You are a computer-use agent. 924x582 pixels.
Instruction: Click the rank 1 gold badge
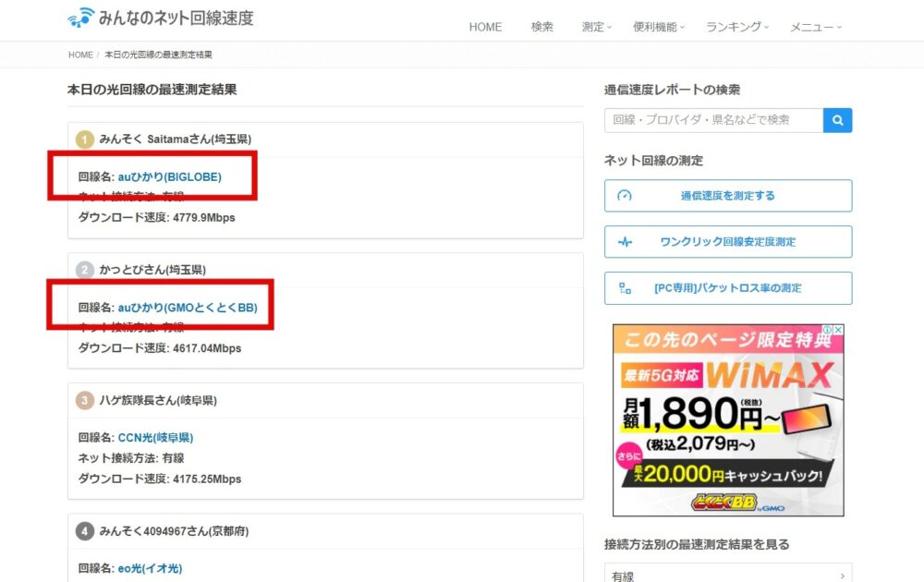tap(85, 139)
